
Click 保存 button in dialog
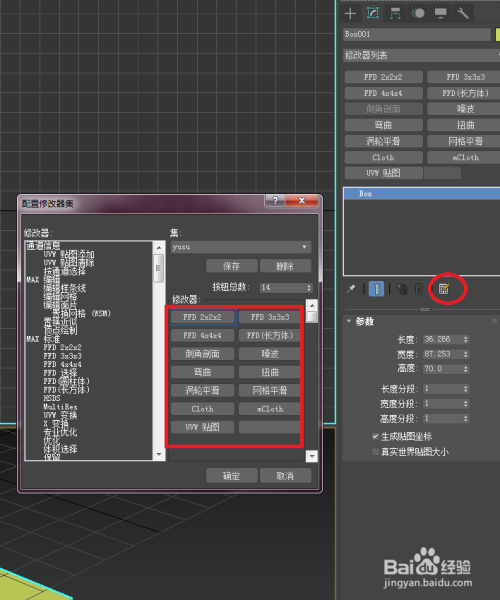pos(231,266)
